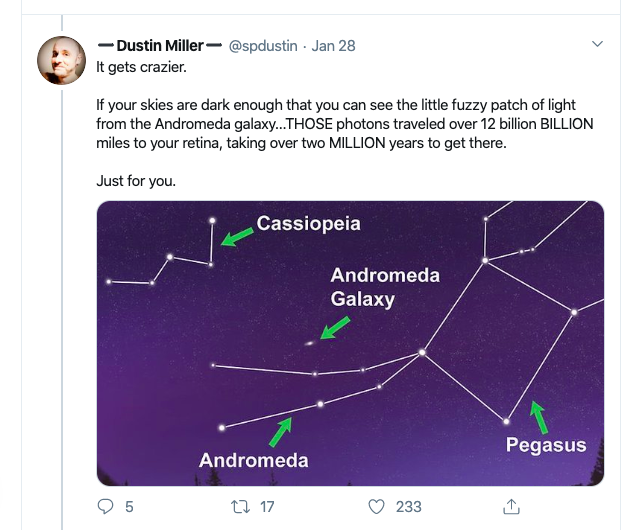Screen dimensions: 642x530
Task: Click the like count 233
Action: [408, 507]
